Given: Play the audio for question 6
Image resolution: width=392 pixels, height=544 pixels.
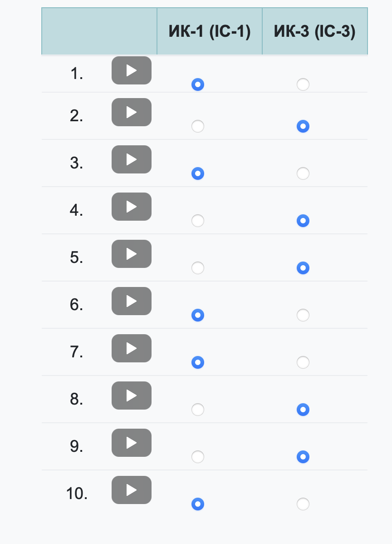Looking at the screenshot, I should [131, 301].
